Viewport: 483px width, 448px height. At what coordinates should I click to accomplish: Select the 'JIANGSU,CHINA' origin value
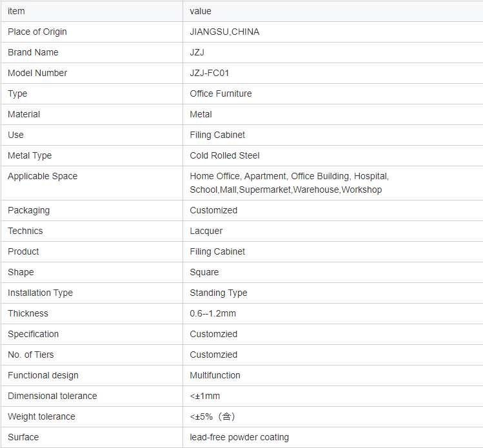[224, 32]
